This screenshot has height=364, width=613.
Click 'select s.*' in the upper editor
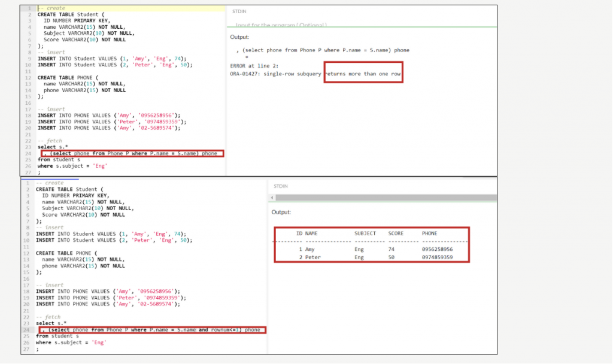point(53,147)
